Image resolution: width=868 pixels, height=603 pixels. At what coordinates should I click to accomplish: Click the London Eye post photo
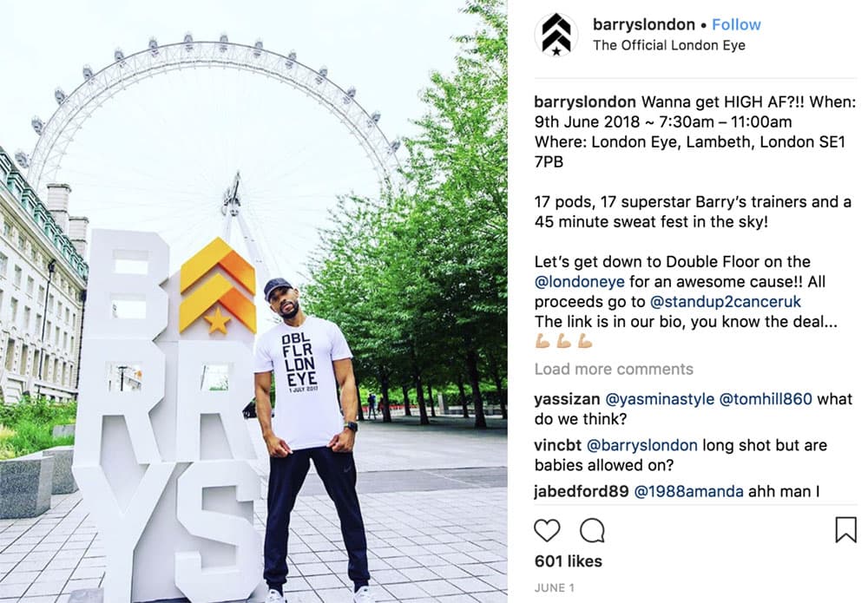click(x=253, y=302)
